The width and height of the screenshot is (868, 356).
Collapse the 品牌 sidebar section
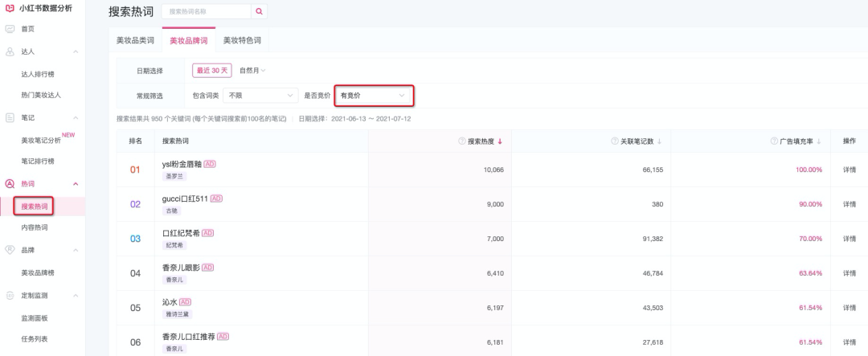(x=76, y=250)
